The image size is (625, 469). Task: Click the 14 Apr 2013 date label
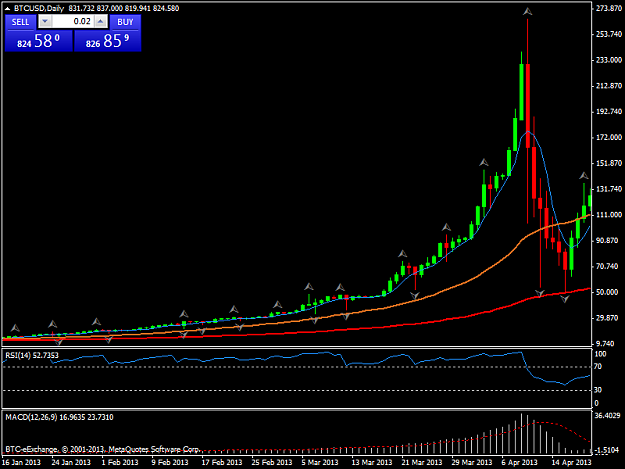(571, 462)
